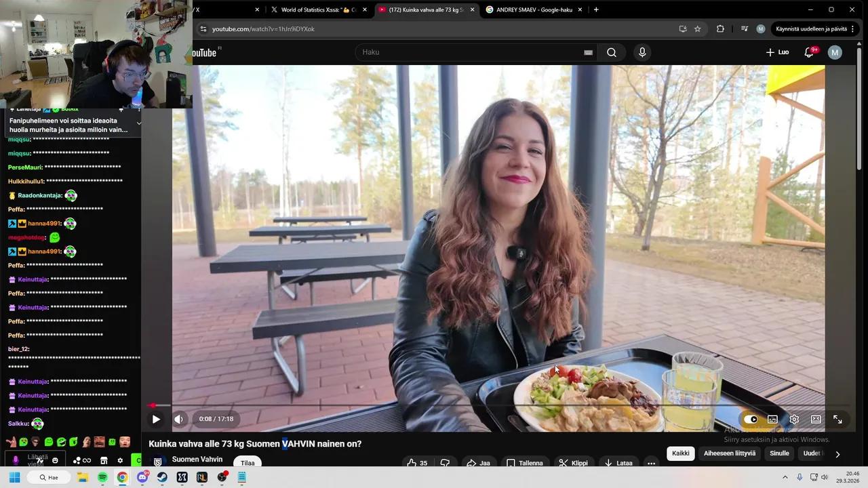Viewport: 868px width, 488px height.
Task: Open the media control icon in Chrome toolbar
Action: [x=745, y=29]
